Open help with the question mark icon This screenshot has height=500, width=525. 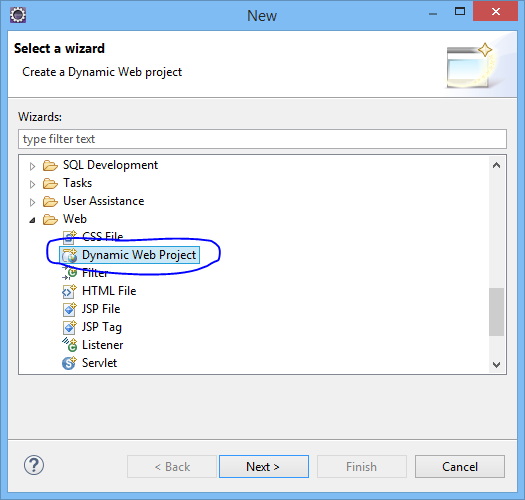tap(34, 465)
